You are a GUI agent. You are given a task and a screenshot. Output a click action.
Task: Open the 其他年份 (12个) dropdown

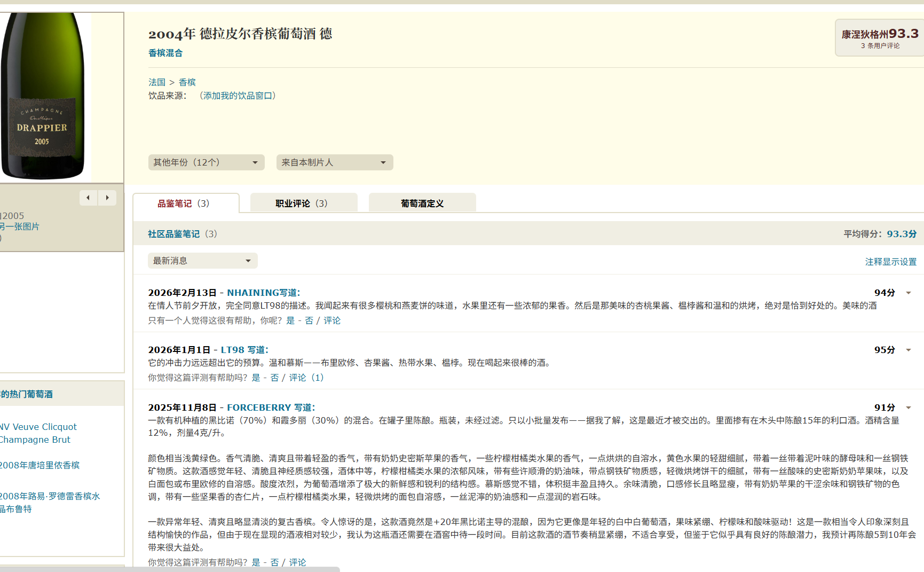click(x=206, y=162)
